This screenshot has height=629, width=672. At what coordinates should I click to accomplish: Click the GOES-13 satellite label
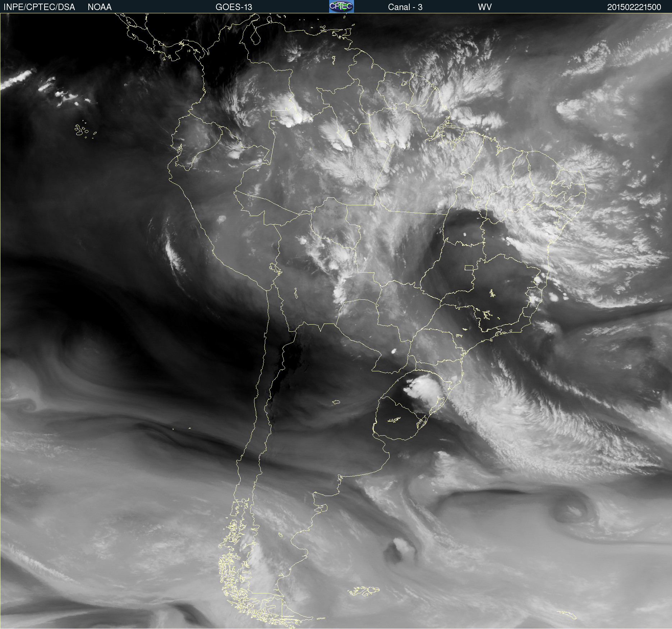pos(234,7)
